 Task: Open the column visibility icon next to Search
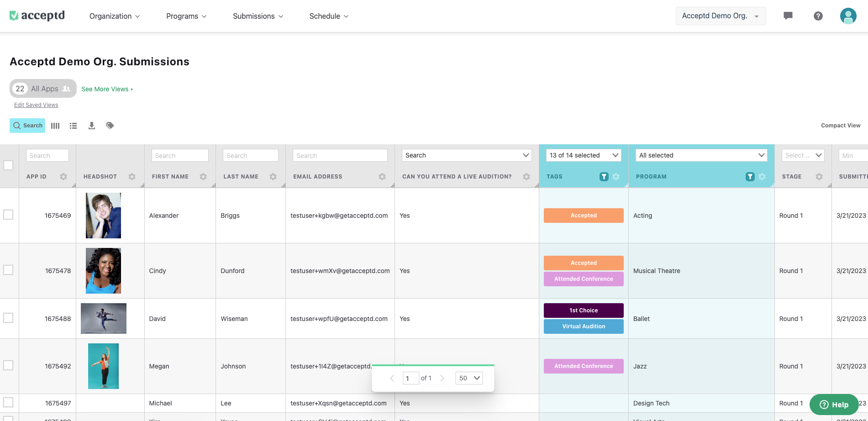55,125
